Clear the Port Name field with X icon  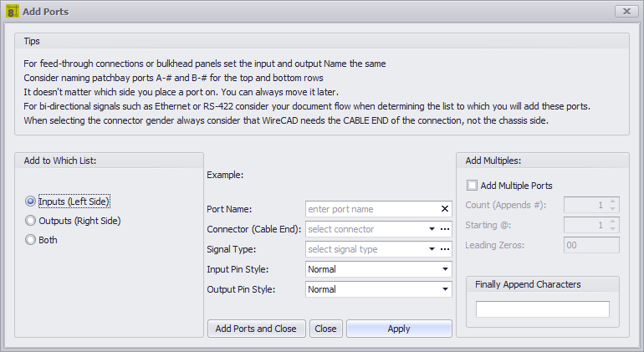click(444, 209)
